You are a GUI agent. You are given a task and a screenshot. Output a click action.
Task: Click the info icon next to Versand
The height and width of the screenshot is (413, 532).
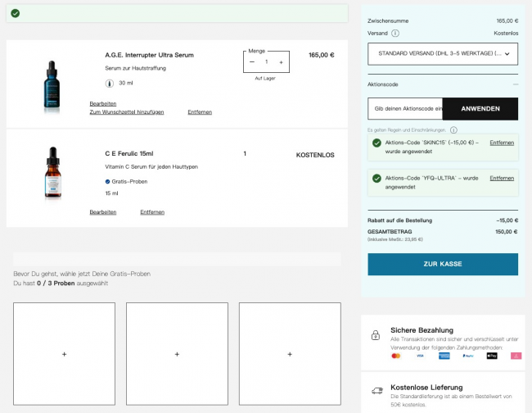coord(395,34)
